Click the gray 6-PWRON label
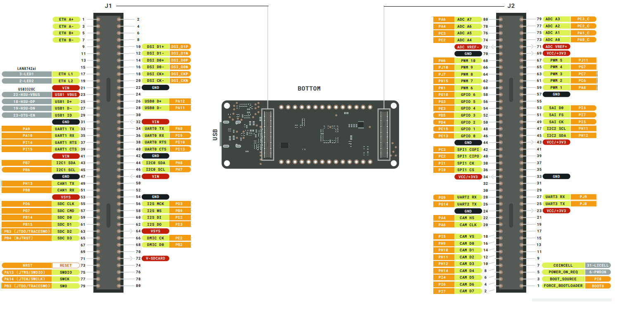This screenshot has height=320, width=644. [x=598, y=272]
